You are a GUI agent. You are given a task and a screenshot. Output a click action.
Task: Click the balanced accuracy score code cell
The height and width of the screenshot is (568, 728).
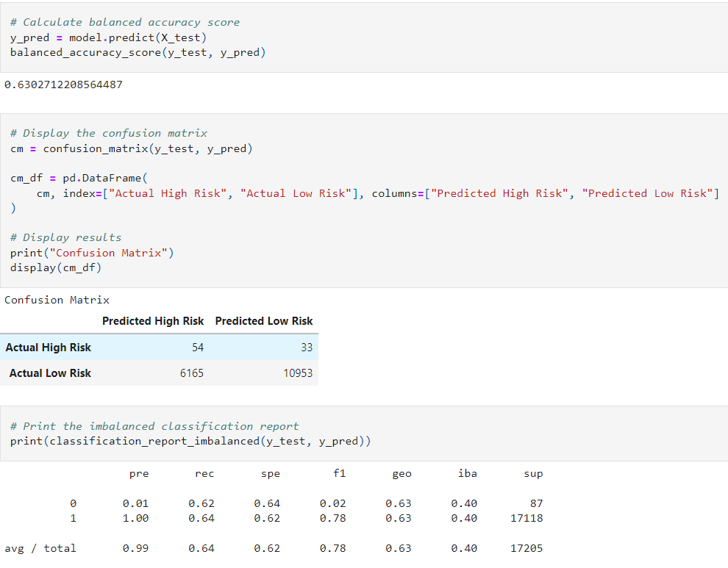(x=364, y=37)
